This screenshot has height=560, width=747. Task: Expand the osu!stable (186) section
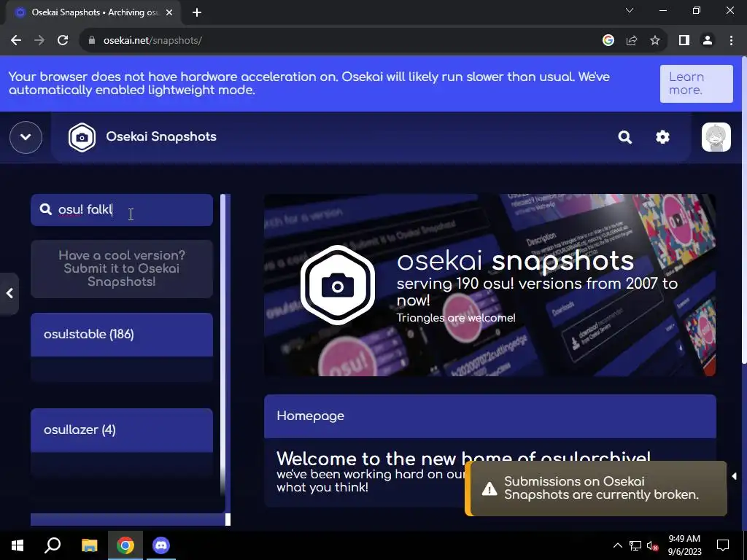tap(122, 334)
